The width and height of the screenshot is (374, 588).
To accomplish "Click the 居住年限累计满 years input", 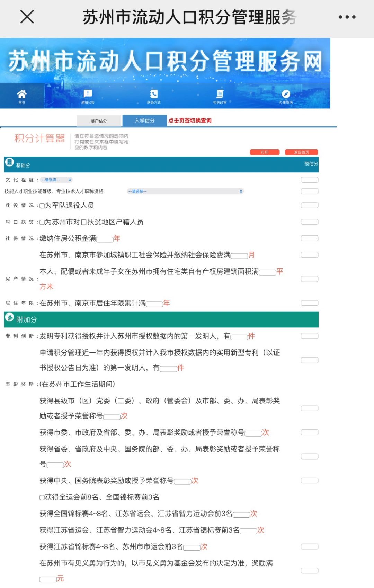I will 154,304.
